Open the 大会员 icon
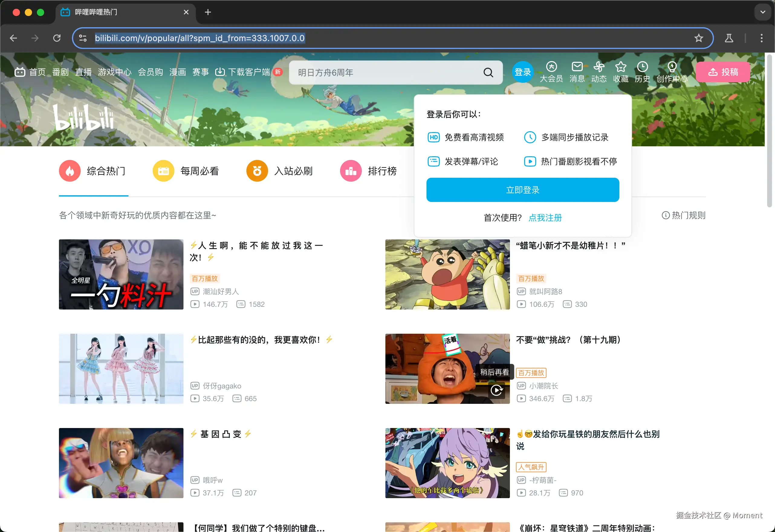The width and height of the screenshot is (775, 532). tap(551, 67)
